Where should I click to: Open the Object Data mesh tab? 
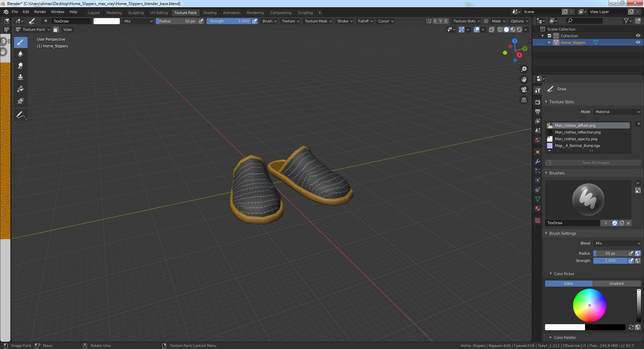[x=538, y=199]
